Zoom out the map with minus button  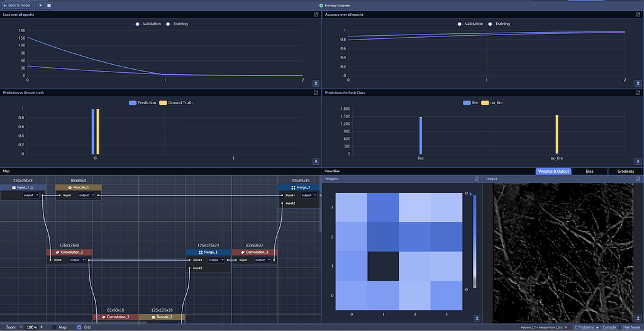coord(21,327)
